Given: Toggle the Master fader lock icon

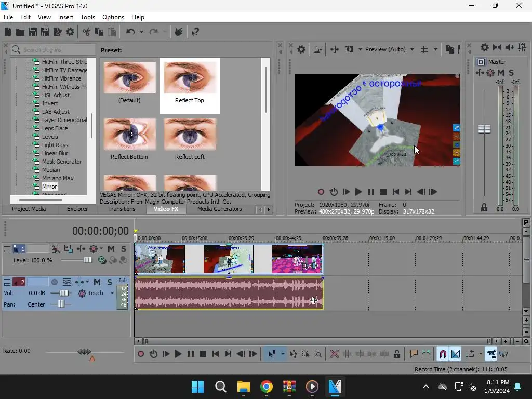Looking at the screenshot, I should (484, 208).
